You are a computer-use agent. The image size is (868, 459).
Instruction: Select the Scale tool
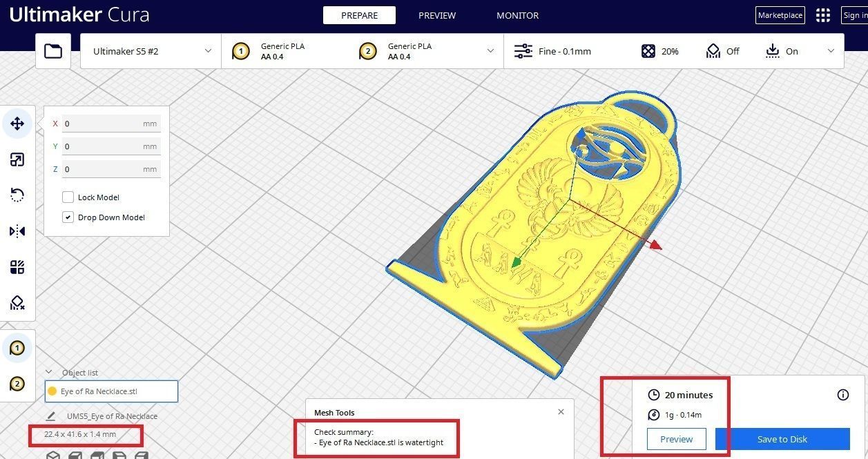point(17,159)
